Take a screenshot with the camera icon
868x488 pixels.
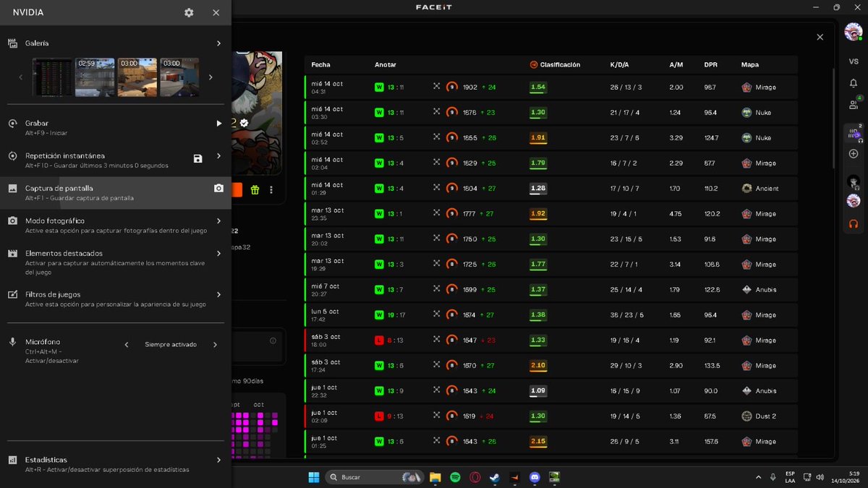[x=218, y=189]
